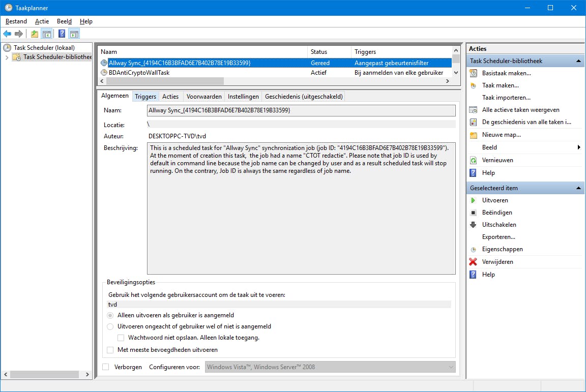Collapse the Task Scheduler-bibliotheek actions section
This screenshot has height=392, width=586.
click(578, 61)
